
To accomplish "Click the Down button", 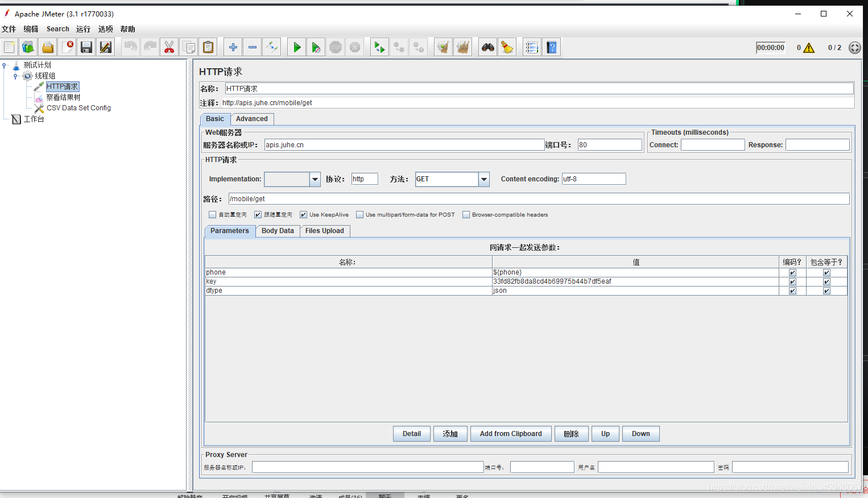I will coord(641,434).
